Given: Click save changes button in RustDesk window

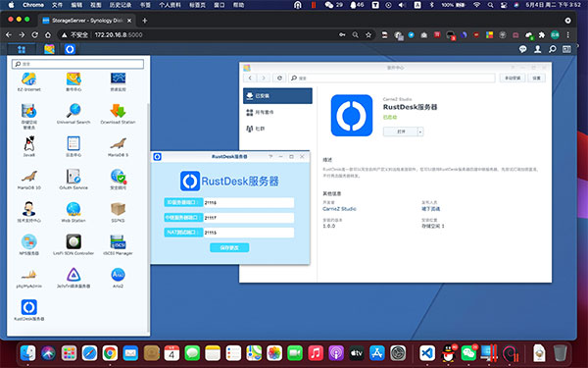Looking at the screenshot, I should coord(229,248).
